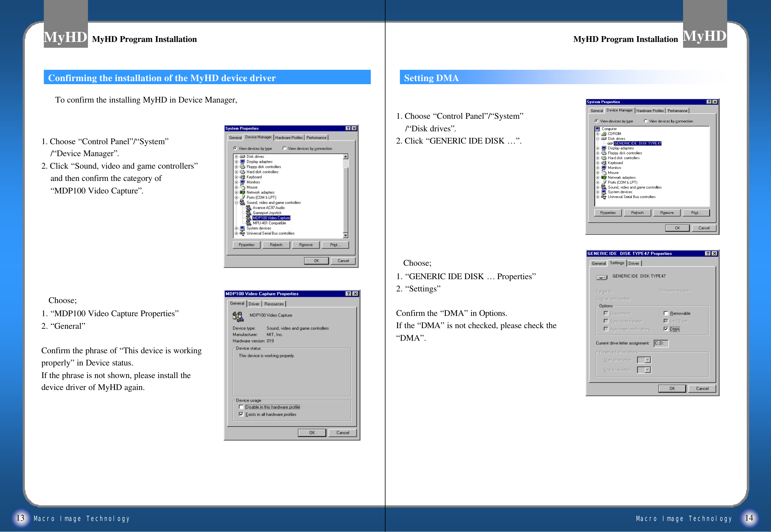This screenshot has height=532, width=771.
Task: Collapse Sound, video and game controllers node
Action: coord(236,203)
